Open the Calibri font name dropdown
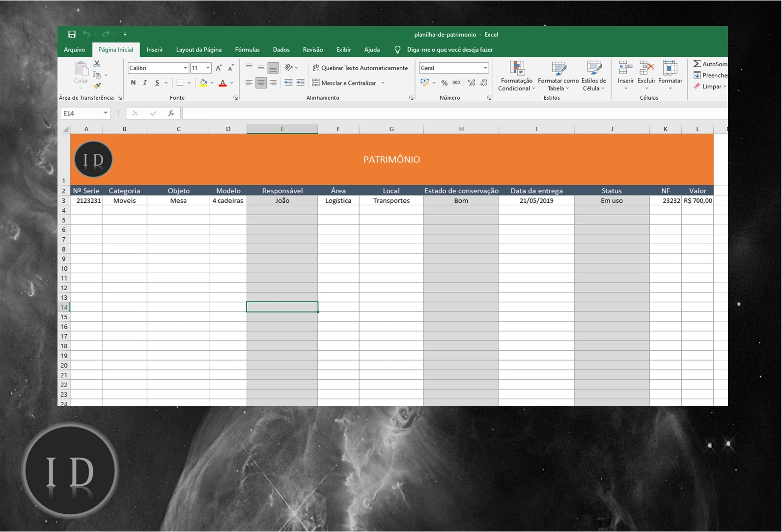Screen dimensions: 782x532 [185, 68]
